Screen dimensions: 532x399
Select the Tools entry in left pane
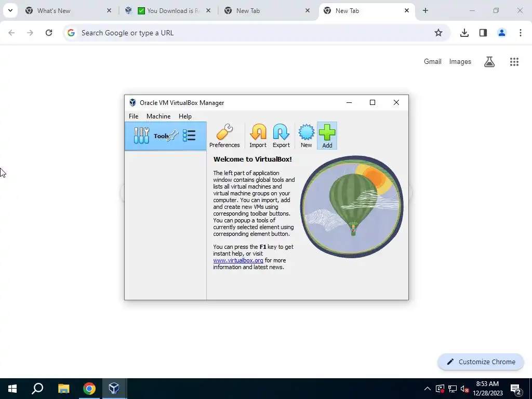tap(166, 136)
